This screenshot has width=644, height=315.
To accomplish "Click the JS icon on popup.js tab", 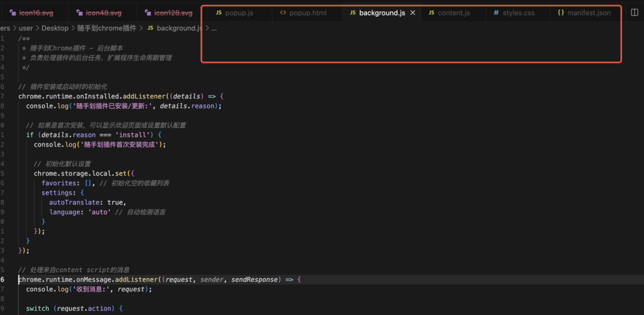I will coord(218,13).
